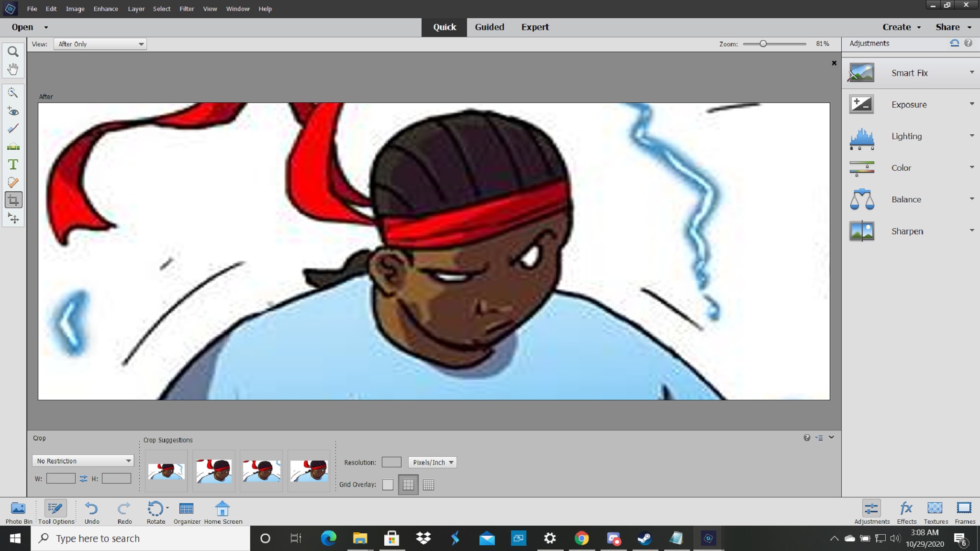This screenshot has height=551, width=980.
Task: Open the Enhance menu
Action: click(x=106, y=9)
